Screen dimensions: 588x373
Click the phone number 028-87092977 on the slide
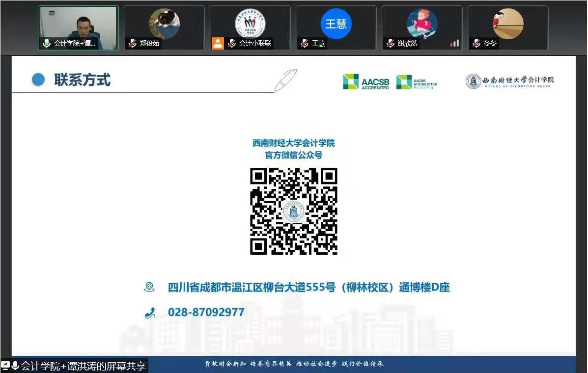coord(206,312)
